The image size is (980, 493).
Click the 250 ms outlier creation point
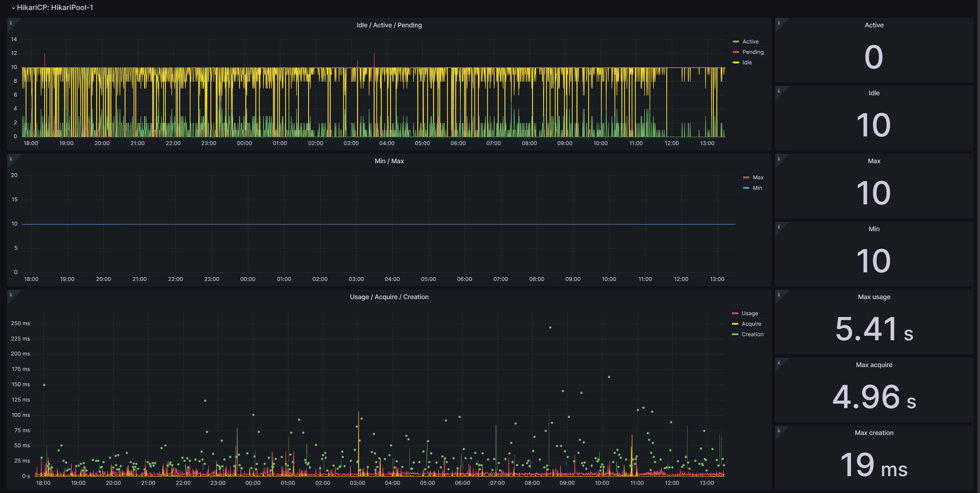pos(550,327)
